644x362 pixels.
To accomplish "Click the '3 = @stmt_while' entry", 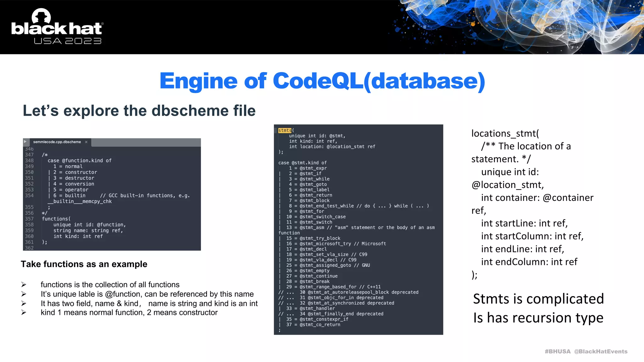I will (x=309, y=179).
